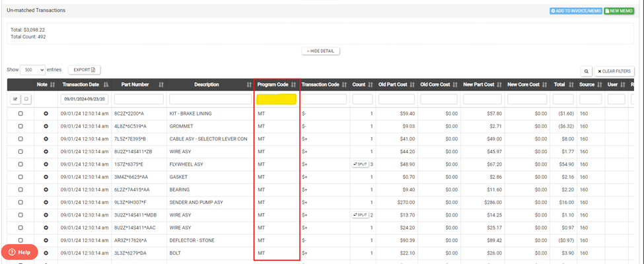Click the NEW MEMO button

click(x=619, y=11)
